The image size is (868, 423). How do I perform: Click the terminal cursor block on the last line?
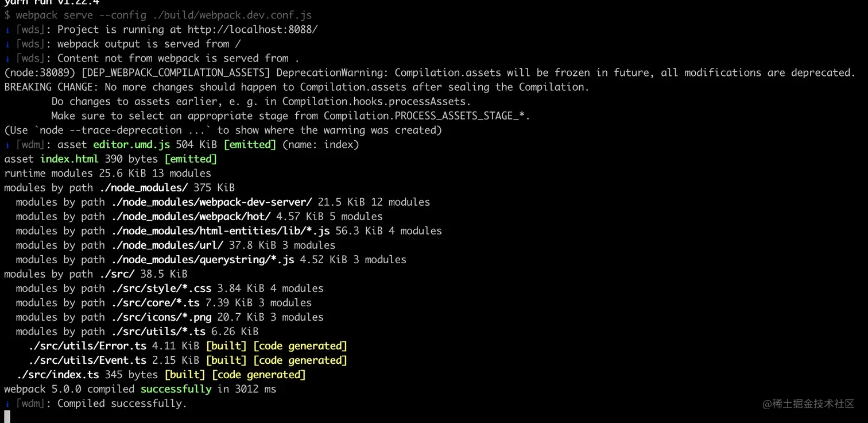pyautogui.click(x=7, y=416)
